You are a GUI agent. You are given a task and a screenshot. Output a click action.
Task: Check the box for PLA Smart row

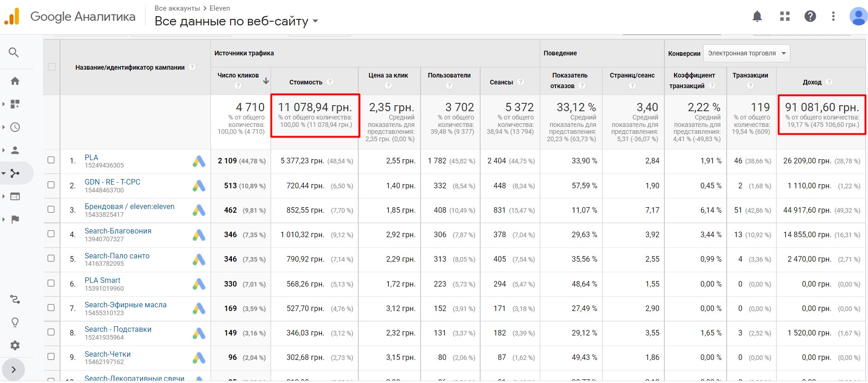click(x=51, y=283)
